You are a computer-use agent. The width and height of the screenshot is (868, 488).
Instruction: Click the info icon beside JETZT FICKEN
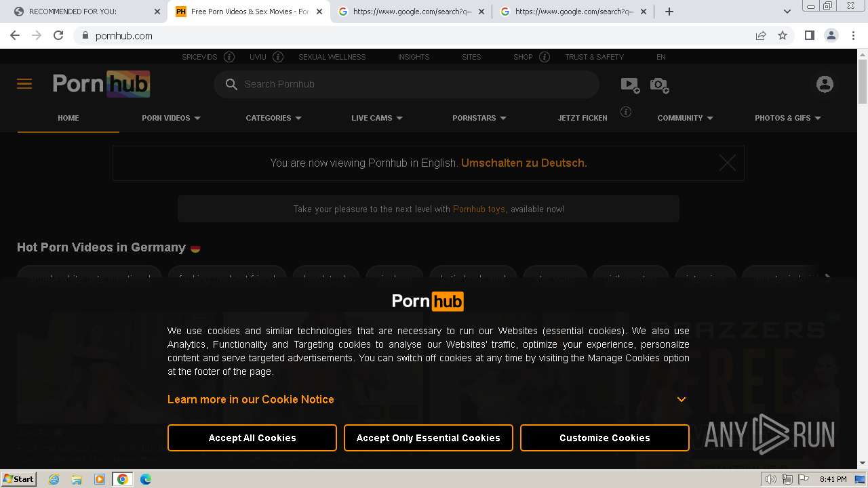(x=626, y=112)
